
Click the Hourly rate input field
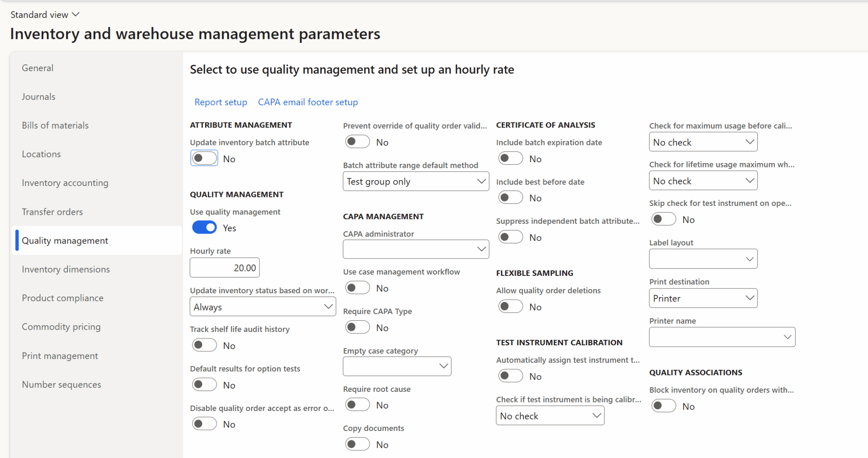[224, 267]
